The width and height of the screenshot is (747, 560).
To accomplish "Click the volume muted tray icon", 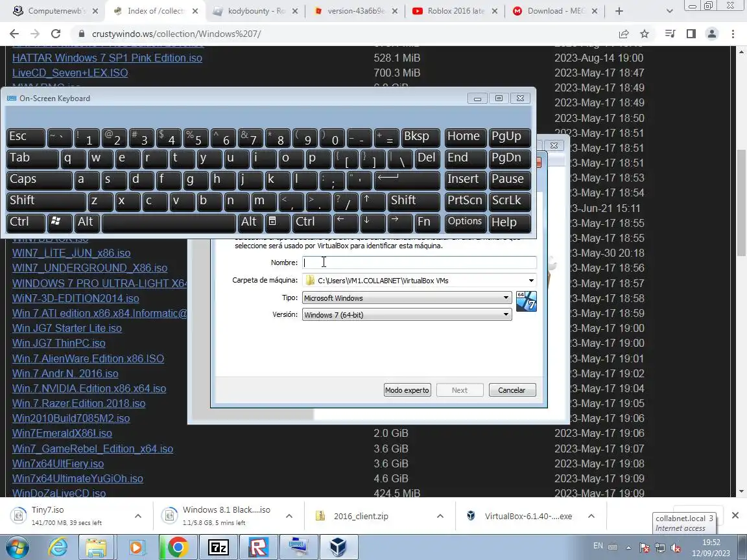I will coord(676,548).
